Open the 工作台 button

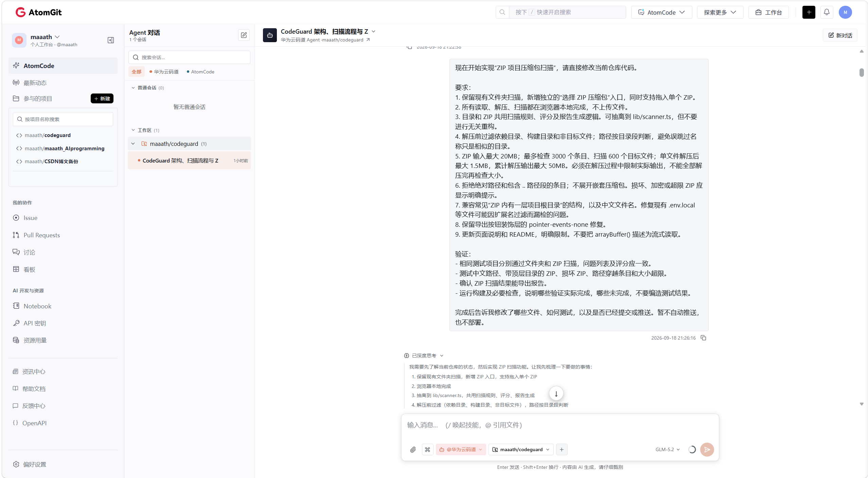(768, 12)
